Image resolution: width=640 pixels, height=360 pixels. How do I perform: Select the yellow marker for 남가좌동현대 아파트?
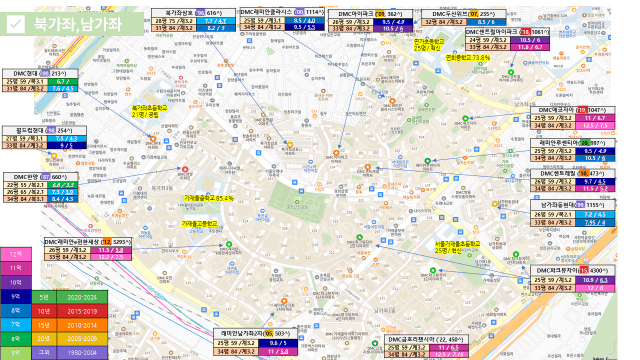point(495,204)
